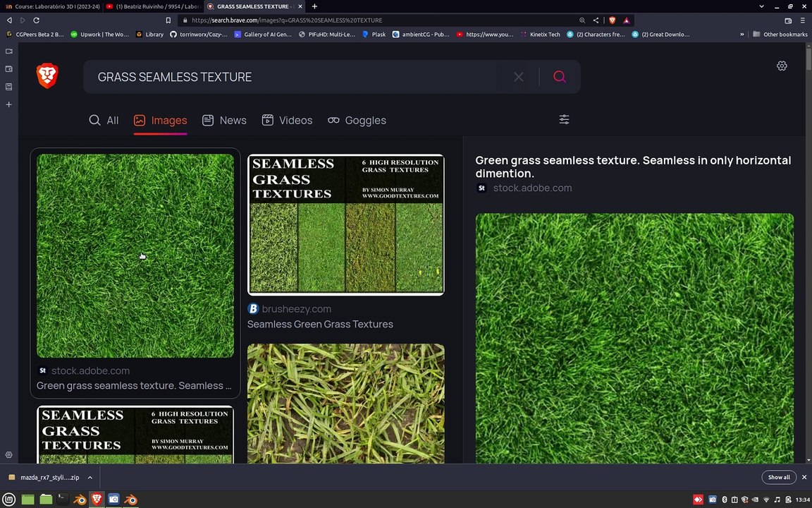Open Plask bookmark
Image resolution: width=812 pixels, height=508 pixels.
tap(374, 34)
